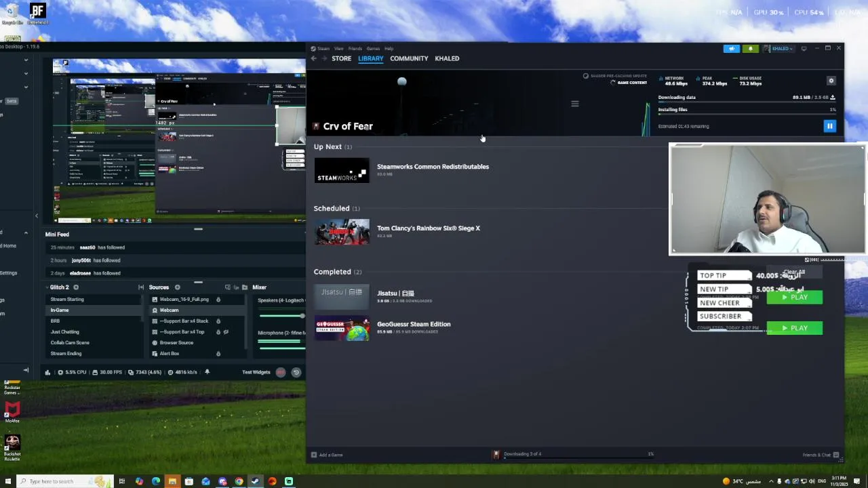Play GeoGuessr Steam Edition
Viewport: 868px width, 488px height.
coord(795,328)
